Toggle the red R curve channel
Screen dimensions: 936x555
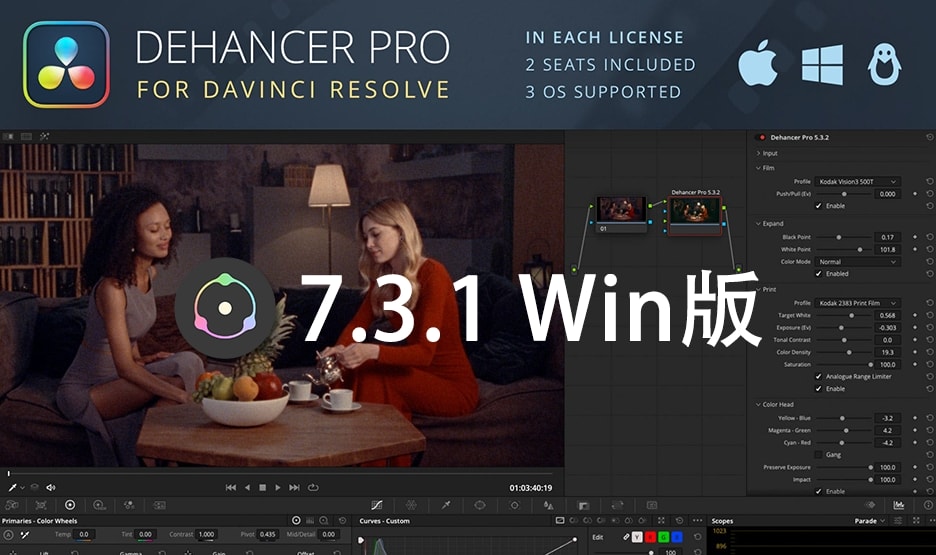click(x=650, y=537)
